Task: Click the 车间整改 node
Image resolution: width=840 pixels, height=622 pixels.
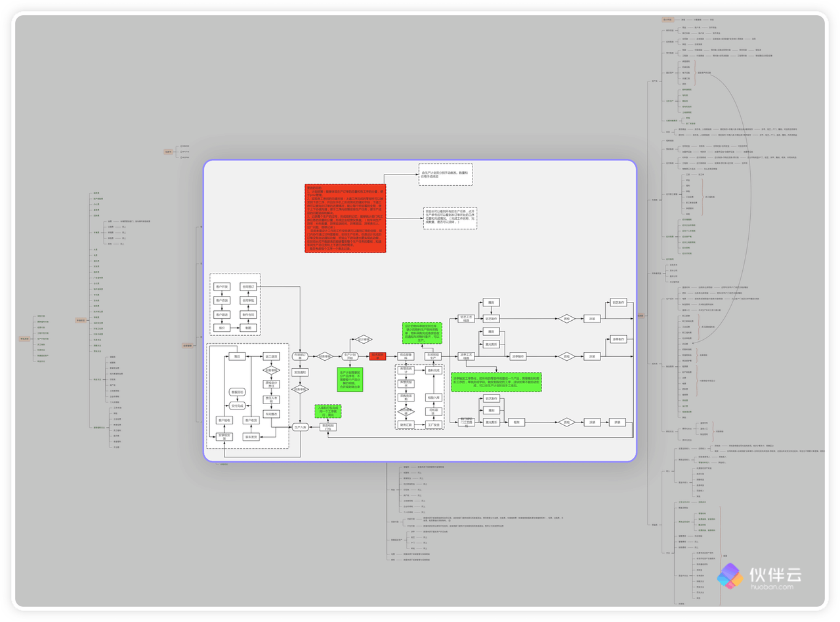Action: coord(272,414)
